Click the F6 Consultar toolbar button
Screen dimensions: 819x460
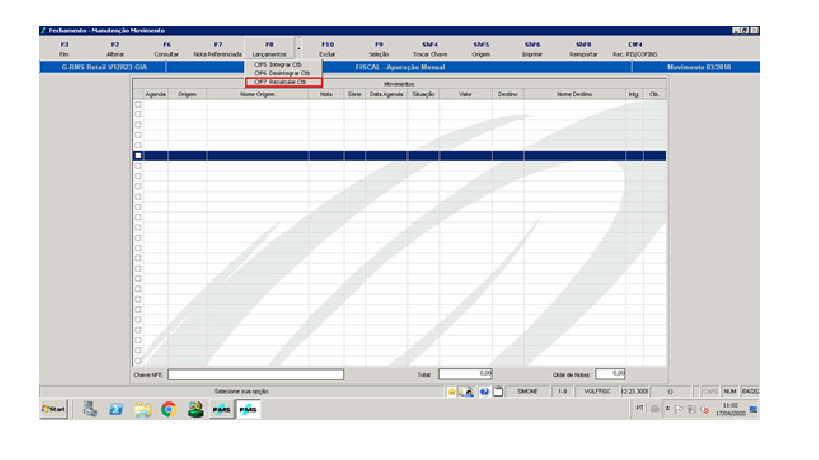click(167, 49)
